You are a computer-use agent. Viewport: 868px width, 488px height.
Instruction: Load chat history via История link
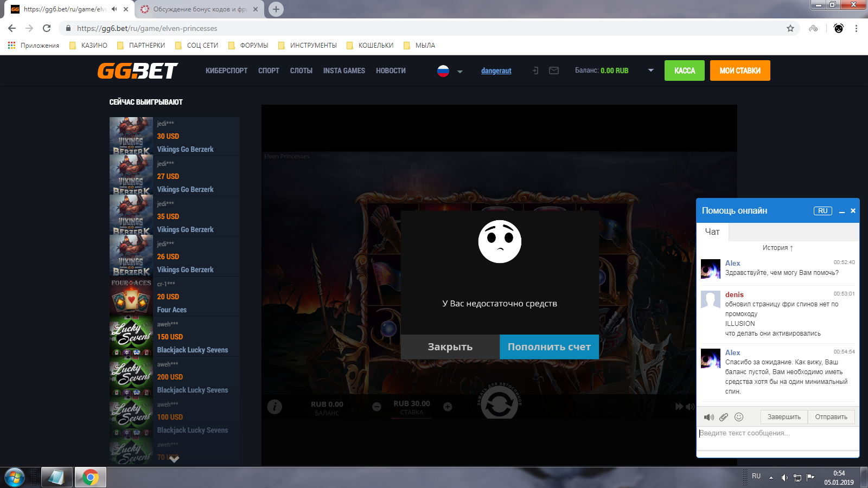(x=778, y=248)
